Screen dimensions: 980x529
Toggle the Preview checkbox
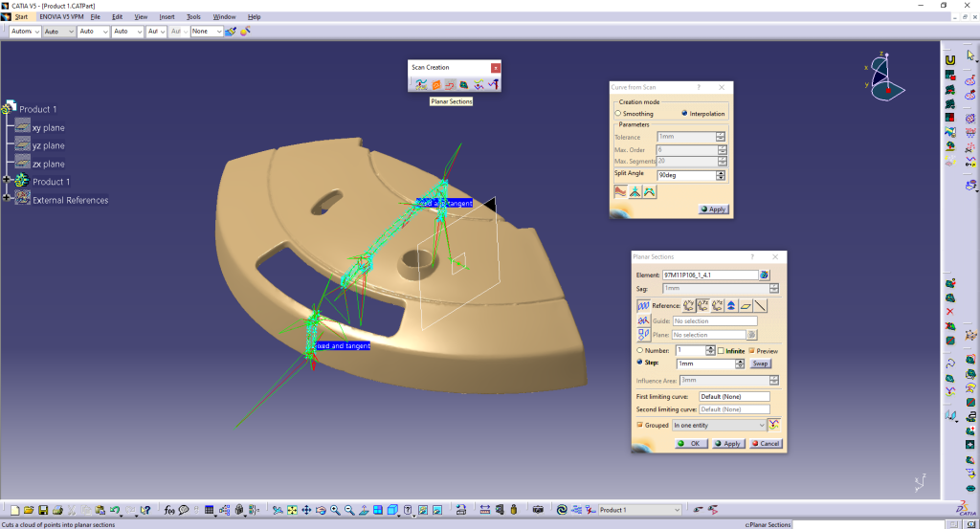point(752,351)
